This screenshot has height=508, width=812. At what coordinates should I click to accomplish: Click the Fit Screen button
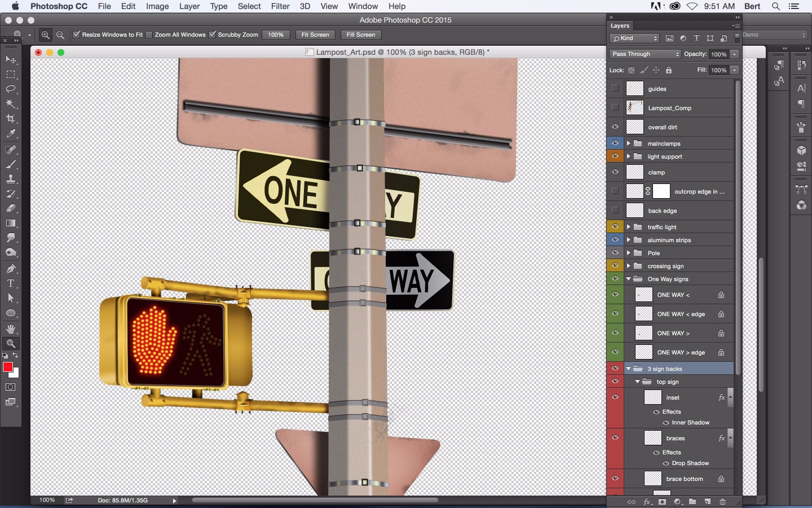pos(315,35)
